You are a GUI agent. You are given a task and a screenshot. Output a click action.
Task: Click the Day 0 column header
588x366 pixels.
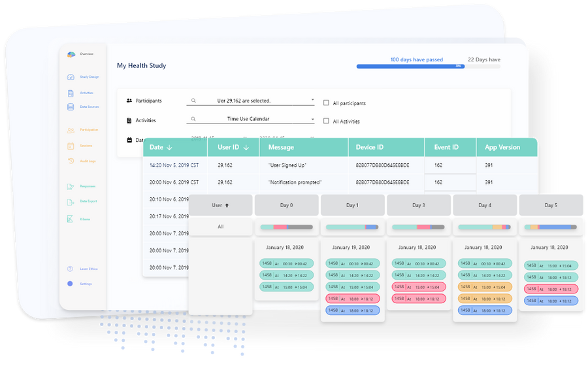tap(286, 205)
